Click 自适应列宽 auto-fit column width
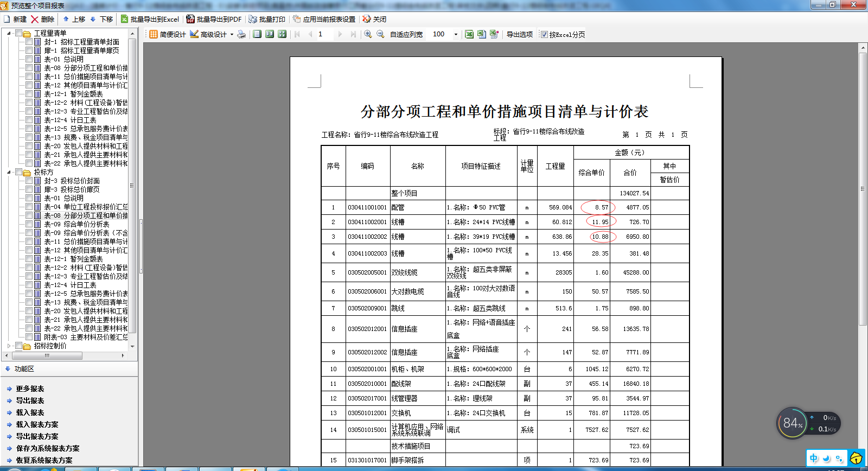 406,34
